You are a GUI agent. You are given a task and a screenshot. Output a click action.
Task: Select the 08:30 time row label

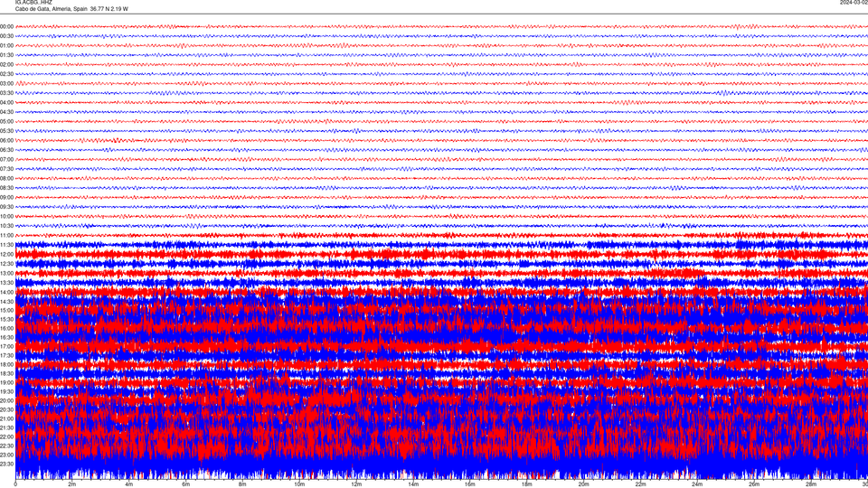pyautogui.click(x=6, y=188)
